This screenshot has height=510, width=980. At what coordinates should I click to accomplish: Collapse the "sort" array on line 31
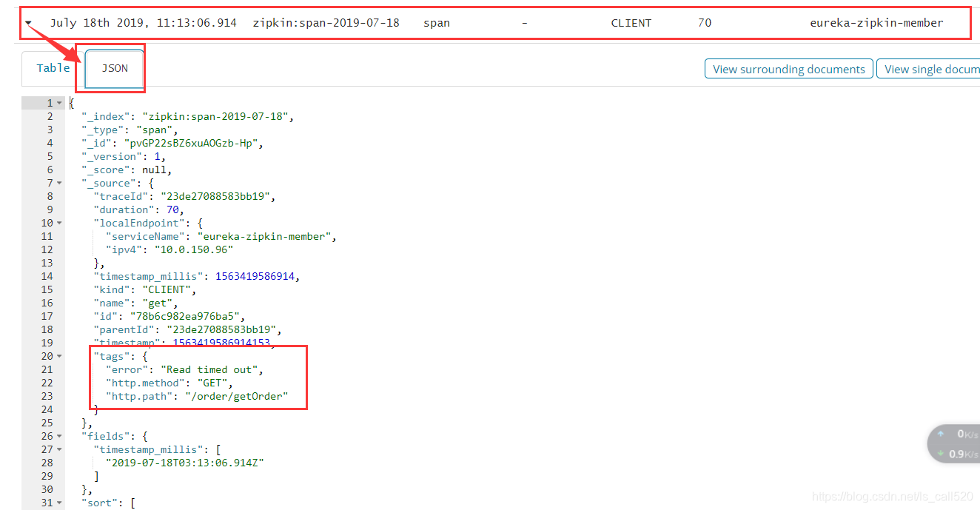point(60,503)
